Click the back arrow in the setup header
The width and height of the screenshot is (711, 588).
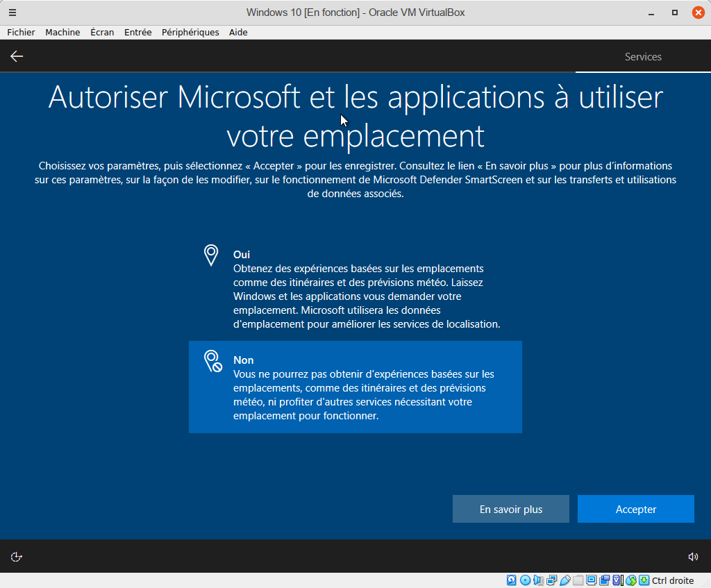(x=17, y=57)
